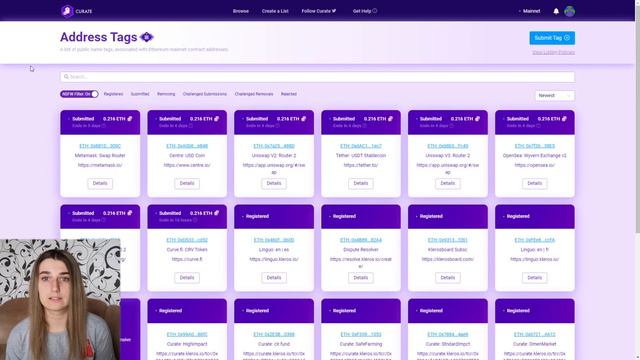The width and height of the screenshot is (640, 360).
Task: Click the search magnifier icon in the search bar
Action: 66,77
